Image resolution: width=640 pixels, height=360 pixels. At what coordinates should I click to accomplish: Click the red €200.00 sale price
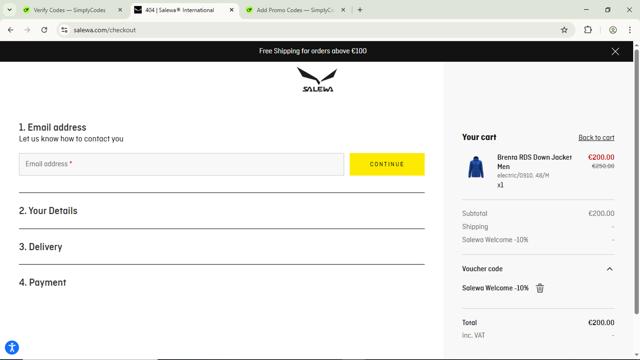(601, 157)
